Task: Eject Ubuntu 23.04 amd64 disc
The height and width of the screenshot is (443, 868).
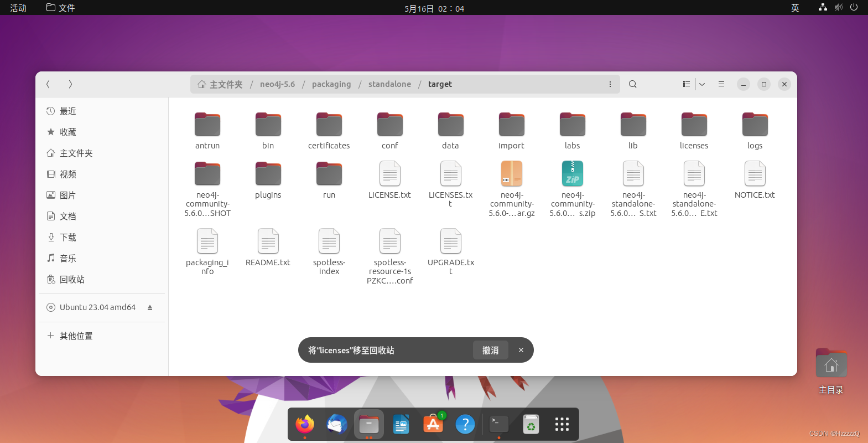Action: point(150,307)
